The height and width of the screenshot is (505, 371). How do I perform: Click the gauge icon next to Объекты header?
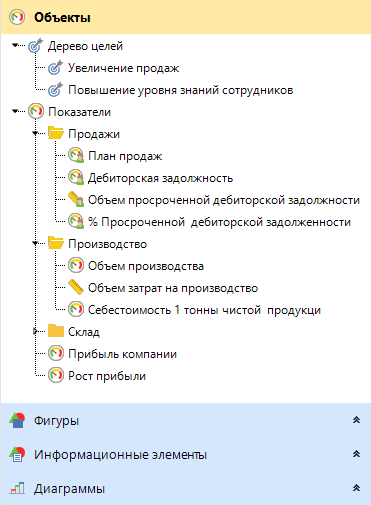[17, 17]
